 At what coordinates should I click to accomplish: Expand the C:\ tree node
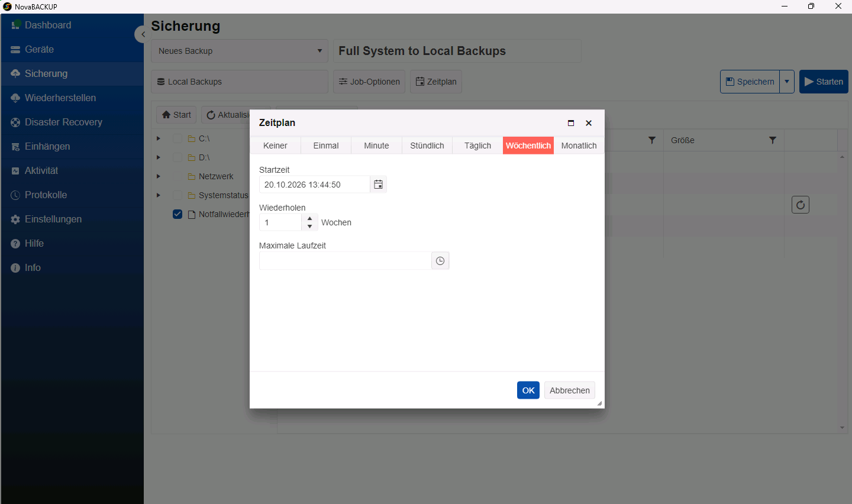(x=158, y=138)
